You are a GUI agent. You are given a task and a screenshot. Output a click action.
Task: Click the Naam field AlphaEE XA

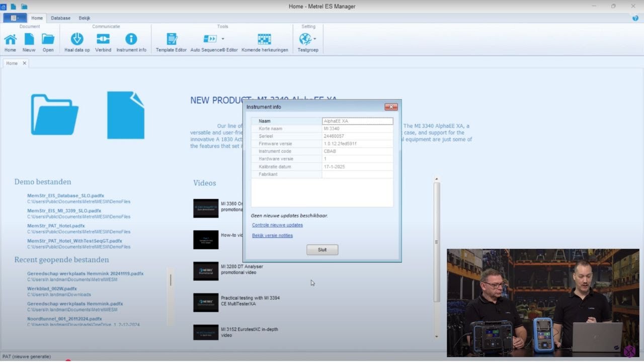pos(357,121)
